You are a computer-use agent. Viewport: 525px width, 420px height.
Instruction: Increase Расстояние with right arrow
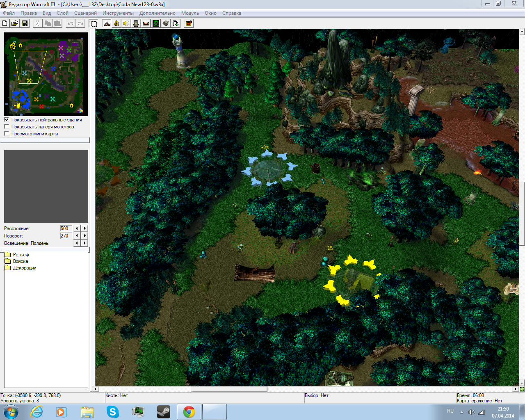click(85, 228)
